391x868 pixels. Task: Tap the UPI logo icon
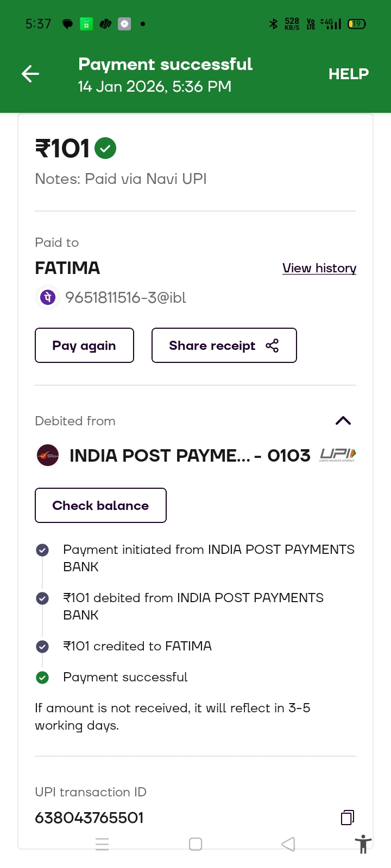click(x=338, y=455)
